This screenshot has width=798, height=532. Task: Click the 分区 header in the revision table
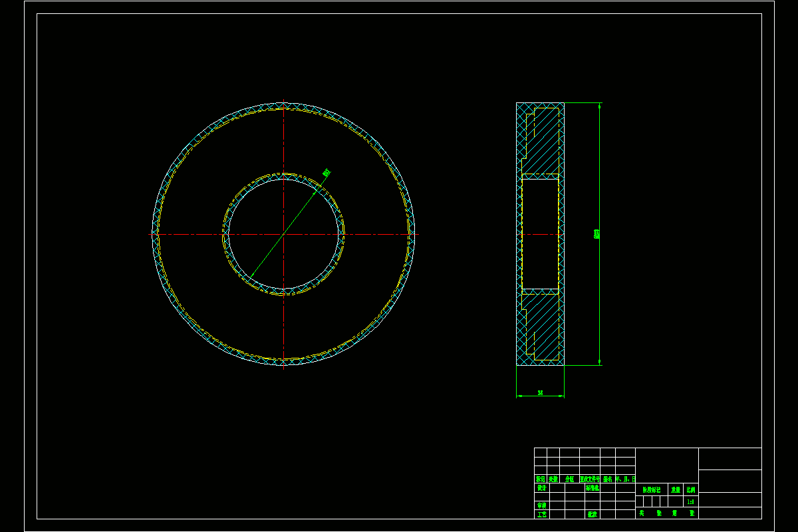coord(569,479)
